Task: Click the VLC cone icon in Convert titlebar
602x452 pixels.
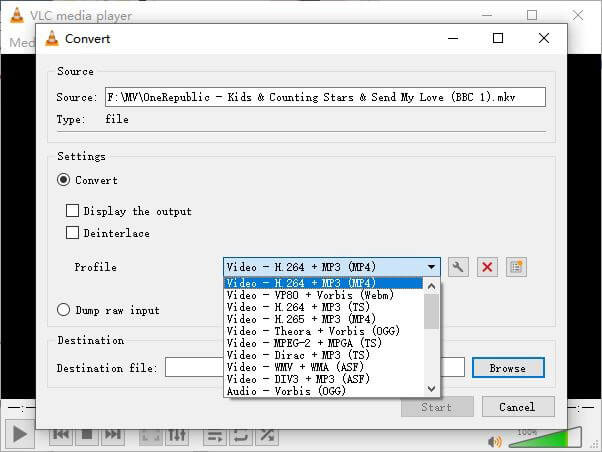Action: pos(52,38)
